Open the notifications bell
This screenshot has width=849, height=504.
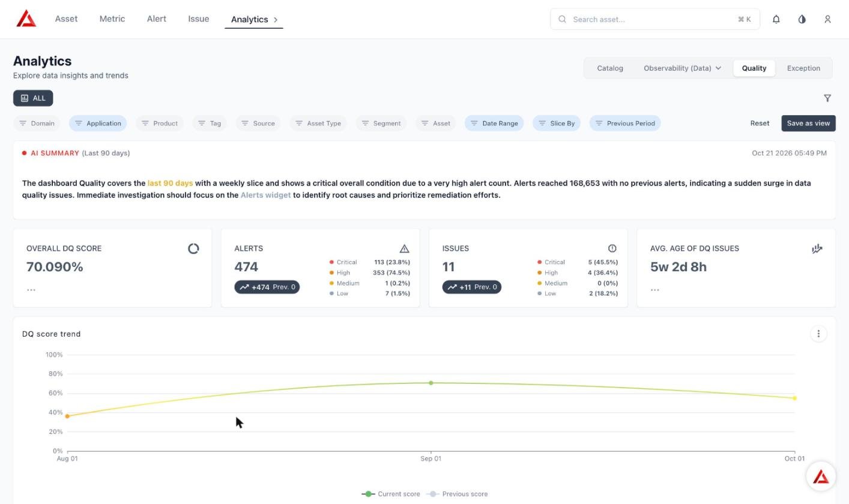776,19
